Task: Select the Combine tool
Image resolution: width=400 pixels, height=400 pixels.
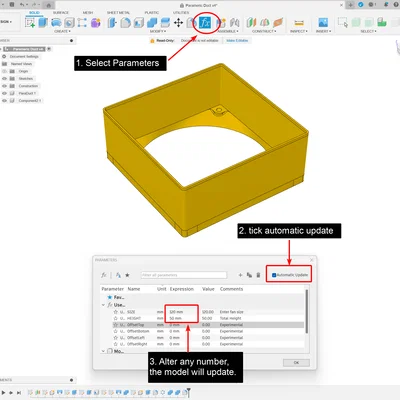Action: (152, 23)
